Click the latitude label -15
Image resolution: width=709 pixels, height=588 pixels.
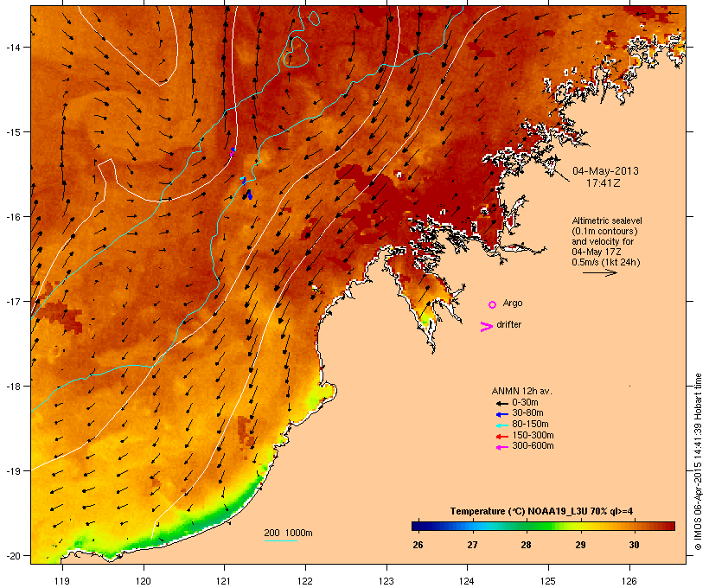point(12,132)
